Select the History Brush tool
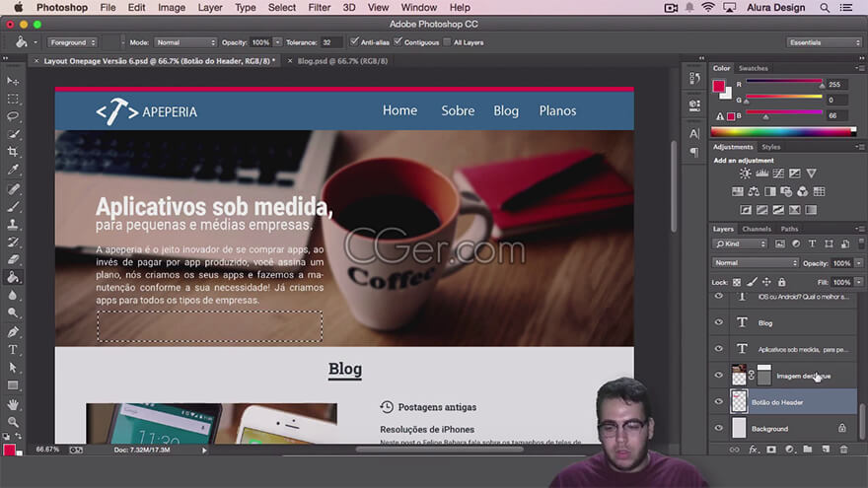The height and width of the screenshot is (488, 868). click(x=13, y=243)
